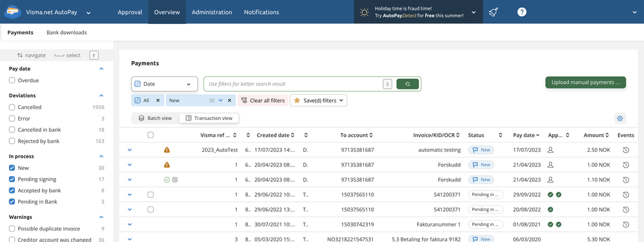Image resolution: width=644 pixels, height=242 pixels.
Task: Click Clear all filters
Action: point(263,100)
